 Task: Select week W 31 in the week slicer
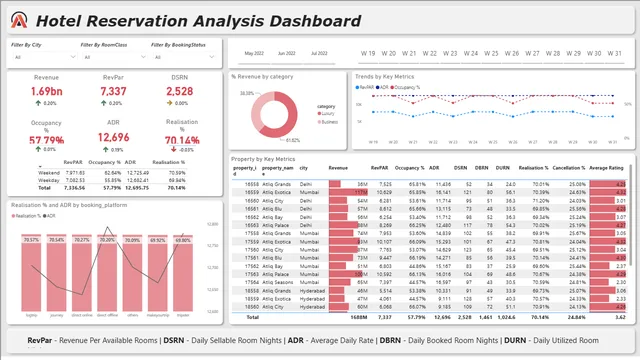tap(614, 53)
